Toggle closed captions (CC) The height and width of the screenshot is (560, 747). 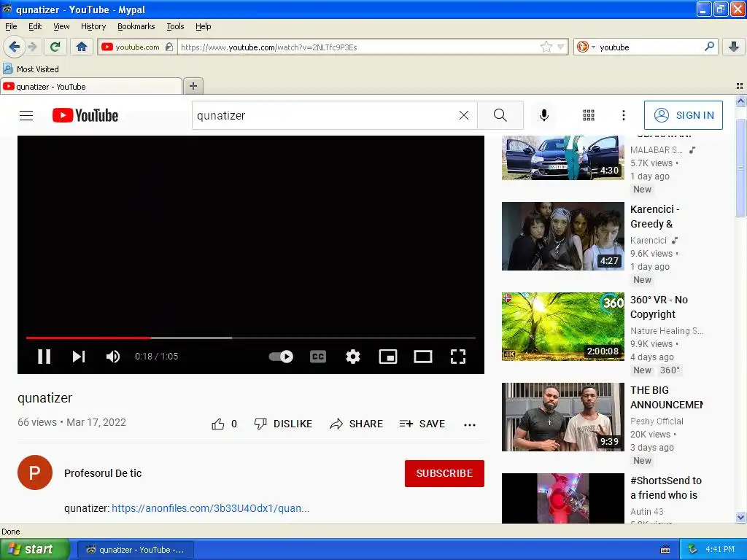click(318, 356)
